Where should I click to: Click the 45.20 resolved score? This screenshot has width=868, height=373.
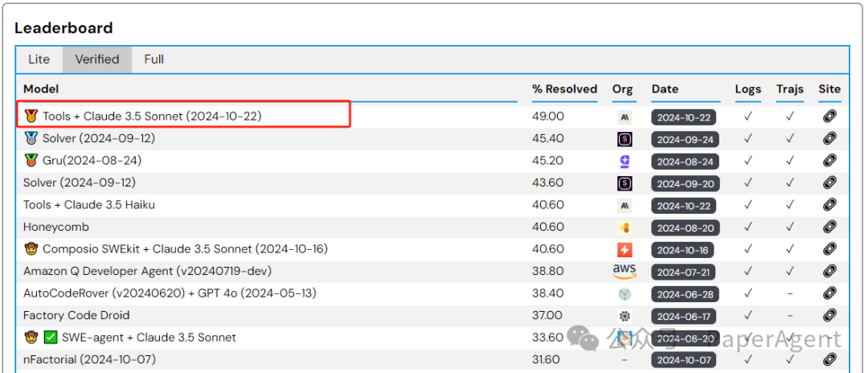pyautogui.click(x=548, y=161)
